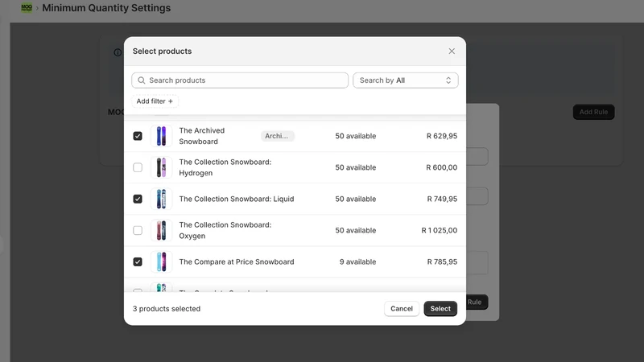The width and height of the screenshot is (644, 362).
Task: Click the price R 629,95
Action: point(441,136)
